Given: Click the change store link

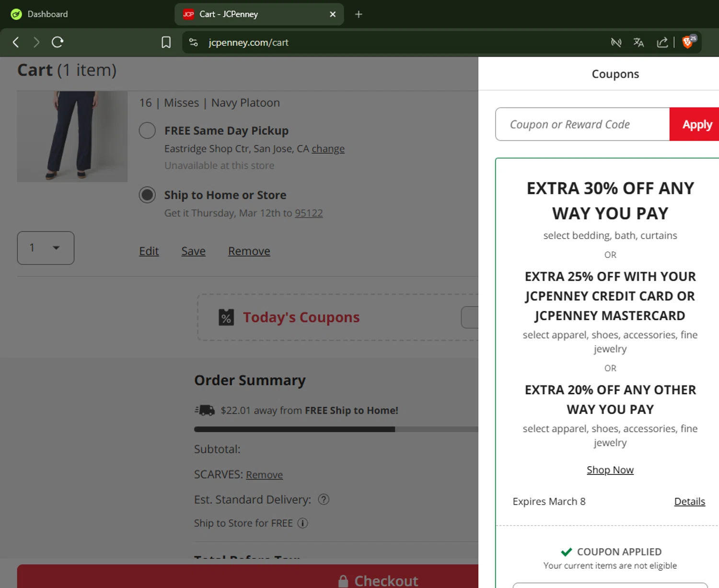Looking at the screenshot, I should (x=328, y=149).
